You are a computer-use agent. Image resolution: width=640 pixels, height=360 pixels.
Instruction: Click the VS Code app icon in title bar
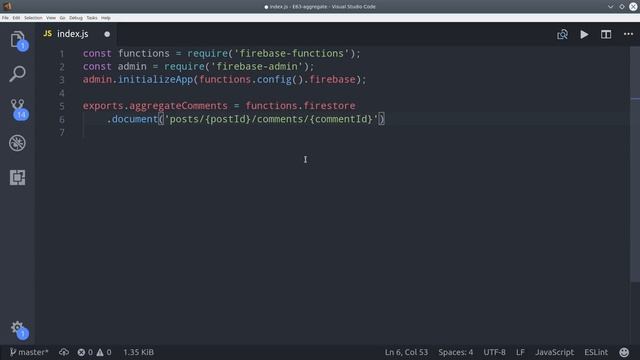[7, 6]
